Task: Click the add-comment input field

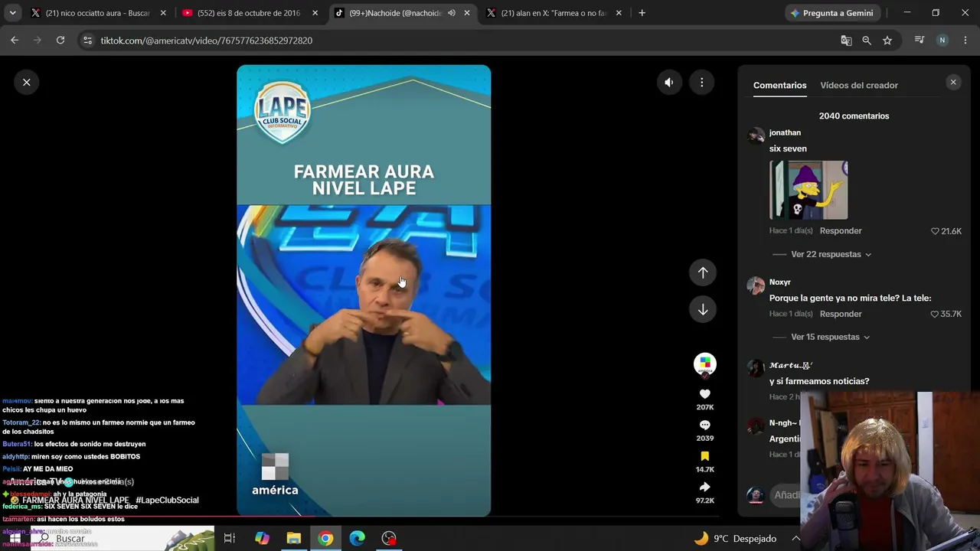Action: pos(786,495)
